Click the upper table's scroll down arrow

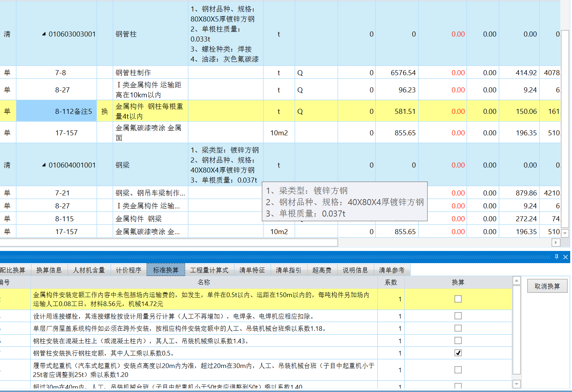pyautogui.click(x=565, y=233)
